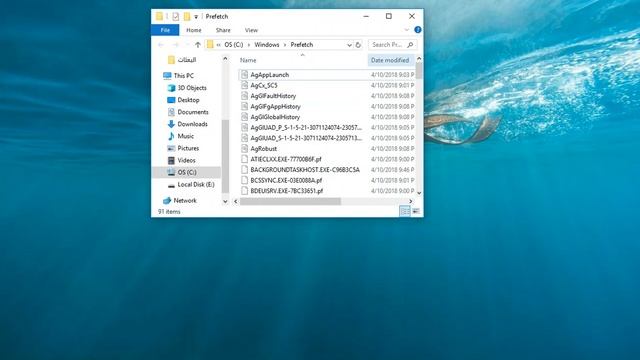Viewport: 640px width, 360px height.
Task: Refresh the Prefetch folder view
Action: pos(358,45)
